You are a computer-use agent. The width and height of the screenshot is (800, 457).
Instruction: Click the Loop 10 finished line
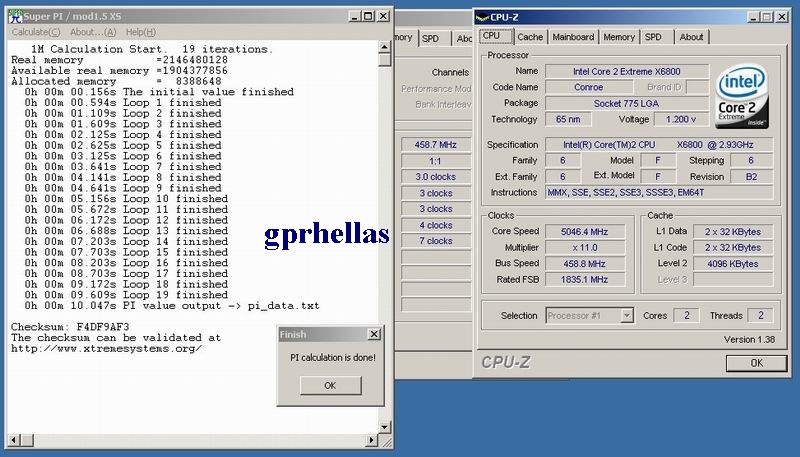pos(126,199)
